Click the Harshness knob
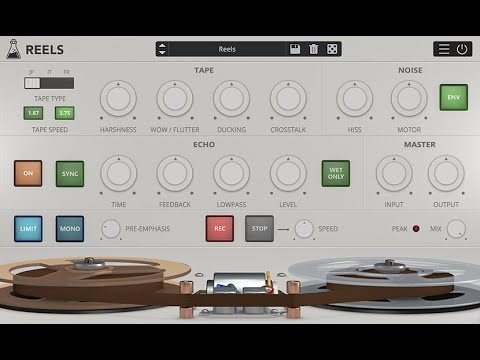This screenshot has height=360, width=480. (118, 99)
